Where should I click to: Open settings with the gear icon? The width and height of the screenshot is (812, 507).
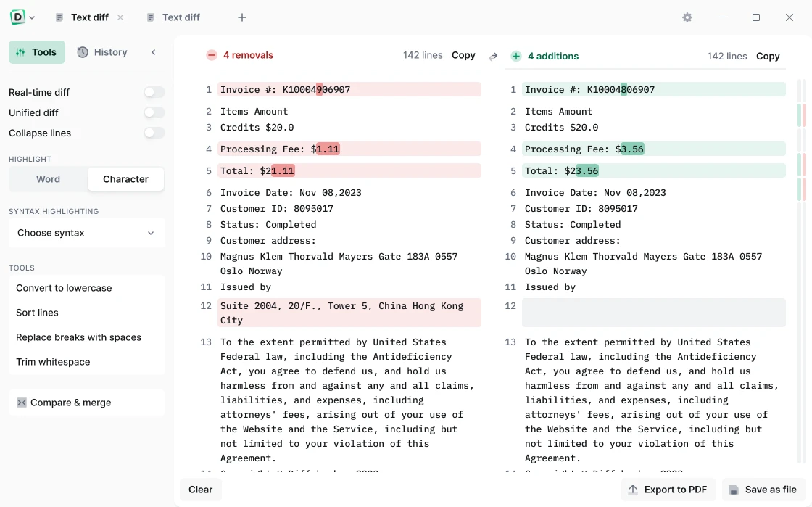click(x=687, y=17)
